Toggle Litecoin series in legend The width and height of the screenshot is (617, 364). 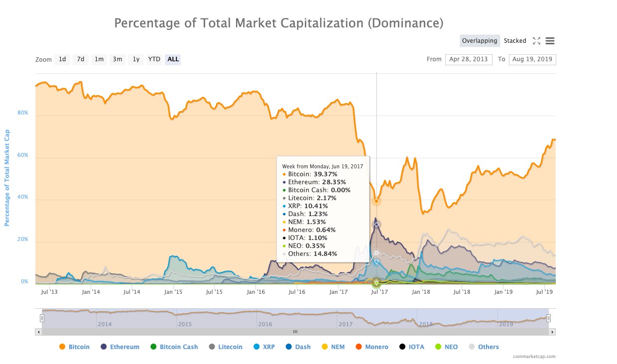point(226,347)
